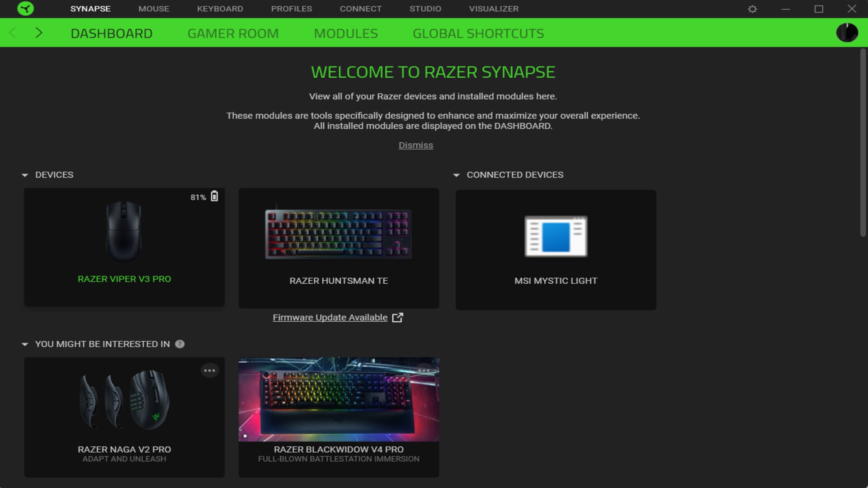Screen dimensions: 868x488
Task: Collapse the Devices section
Action: coord(25,175)
